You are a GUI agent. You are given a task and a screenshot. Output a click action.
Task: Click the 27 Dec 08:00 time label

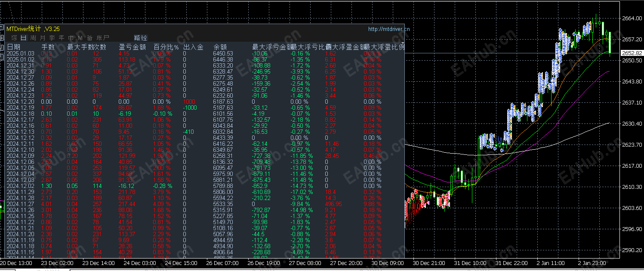(305, 262)
